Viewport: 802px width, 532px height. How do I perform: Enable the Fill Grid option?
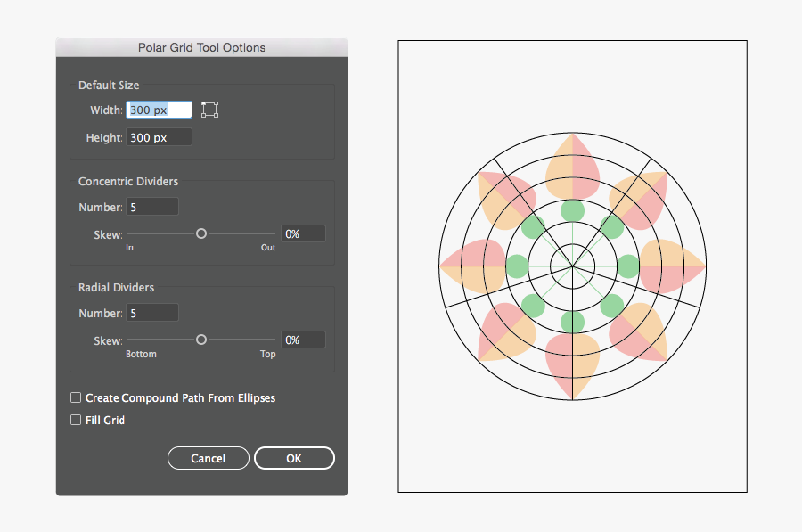[76, 420]
